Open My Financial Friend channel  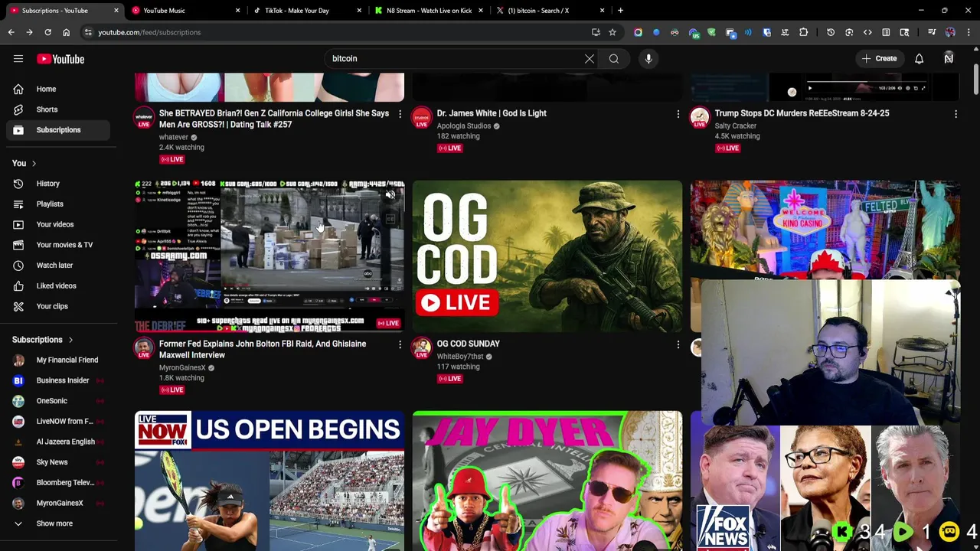click(58, 360)
